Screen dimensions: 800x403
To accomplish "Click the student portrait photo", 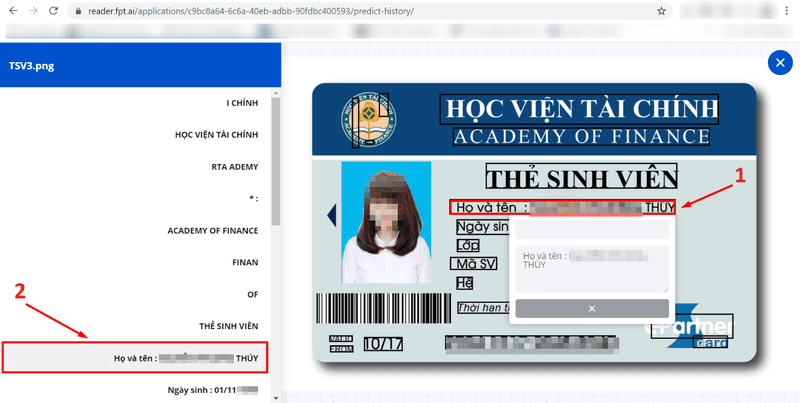I will (x=386, y=222).
